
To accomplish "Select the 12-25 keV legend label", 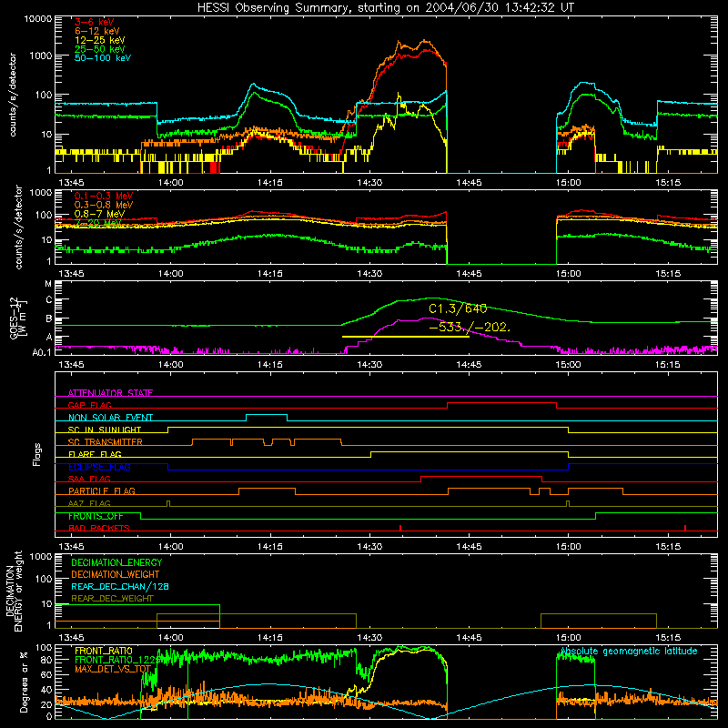I will click(x=100, y=40).
